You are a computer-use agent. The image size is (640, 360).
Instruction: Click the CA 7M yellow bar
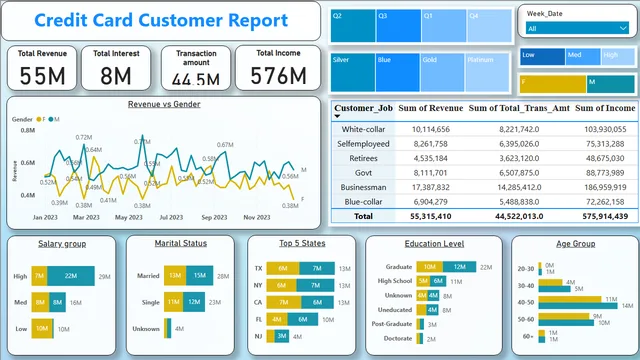point(284,302)
